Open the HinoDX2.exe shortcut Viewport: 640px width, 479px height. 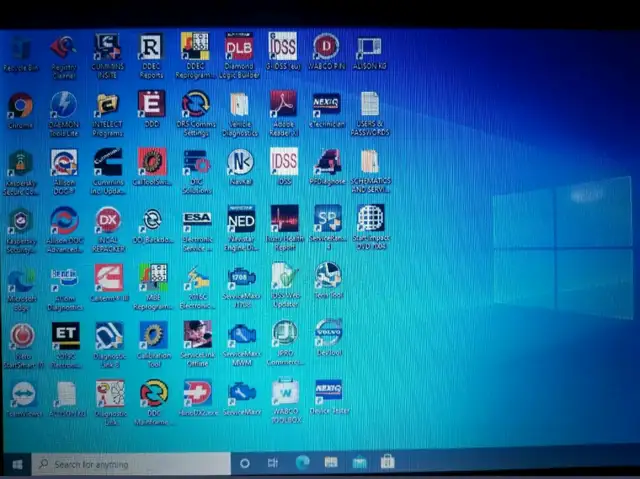tap(198, 393)
